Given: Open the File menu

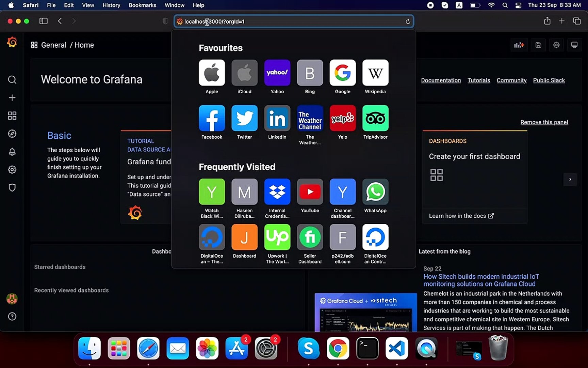Looking at the screenshot, I should [51, 5].
